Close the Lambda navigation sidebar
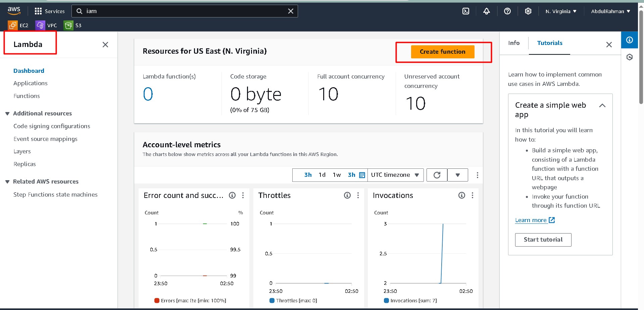Image resolution: width=644 pixels, height=310 pixels. (x=105, y=45)
